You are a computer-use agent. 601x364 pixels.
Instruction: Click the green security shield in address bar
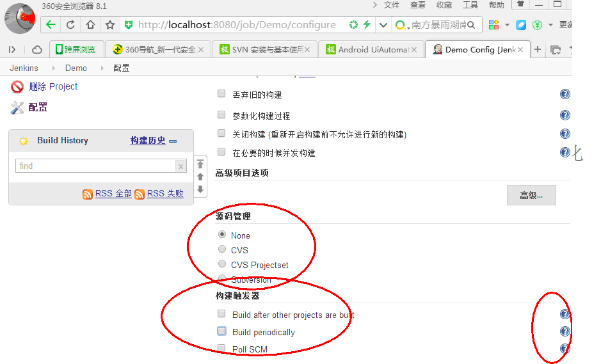pos(129,25)
